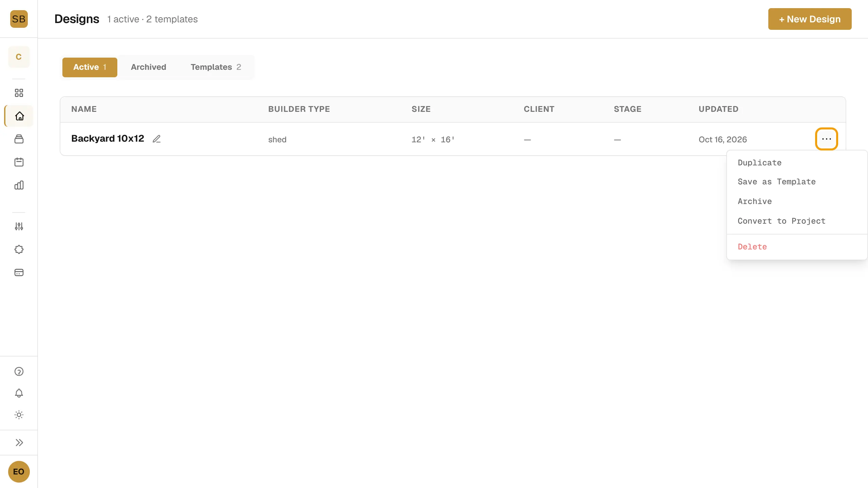Open the calendar sidebar icon
The width and height of the screenshot is (868, 488).
[19, 162]
